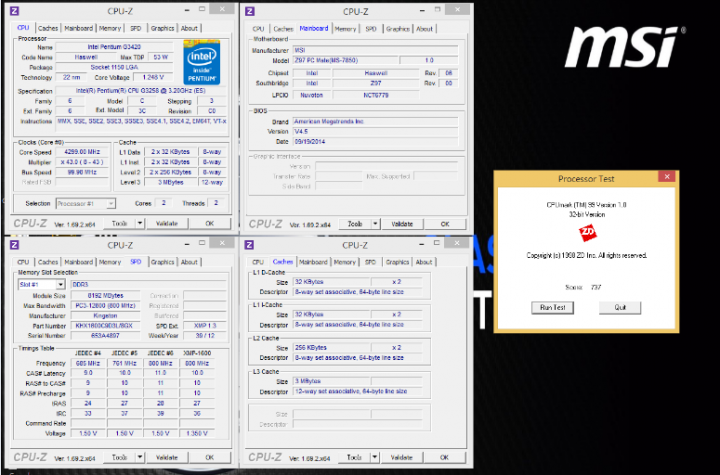Expand Tools dropdown arrow in CPU window

[x=140, y=223]
